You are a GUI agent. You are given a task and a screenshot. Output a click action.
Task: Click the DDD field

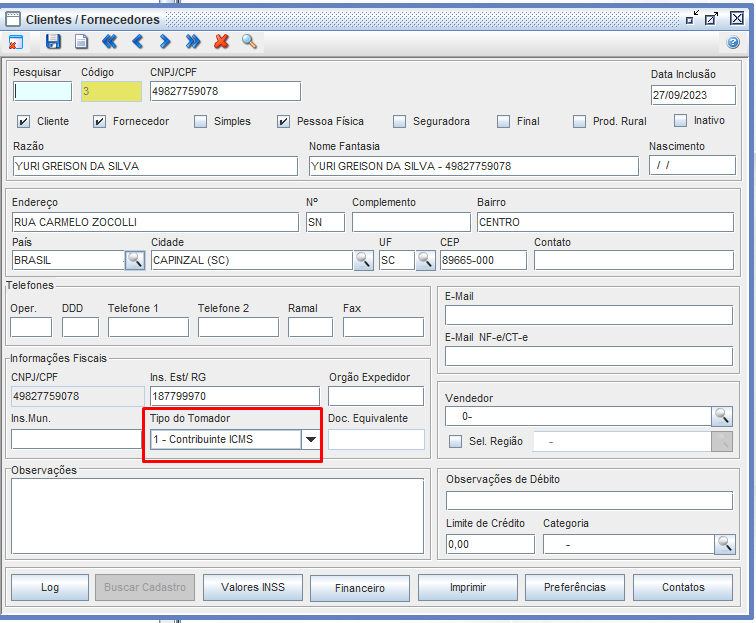click(x=80, y=327)
